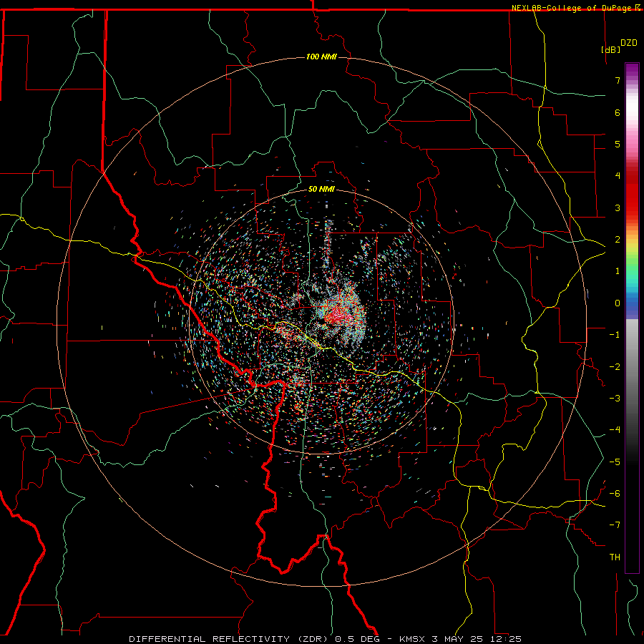Click the -6 value on the color scale
This screenshot has width=644, height=644.
(615, 494)
